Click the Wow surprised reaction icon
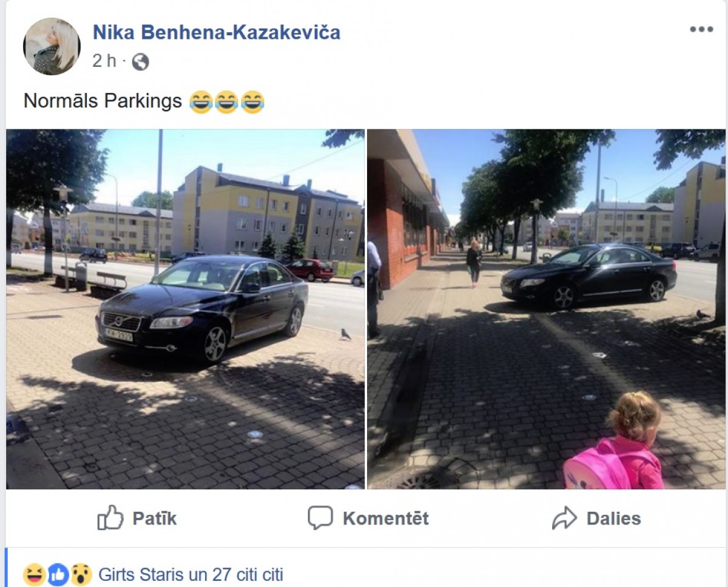 coord(81,574)
